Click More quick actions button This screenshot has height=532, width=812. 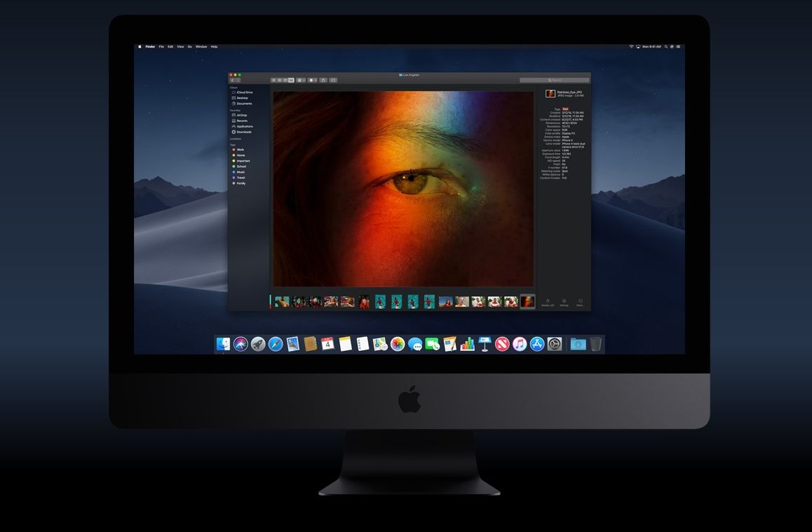pos(580,302)
